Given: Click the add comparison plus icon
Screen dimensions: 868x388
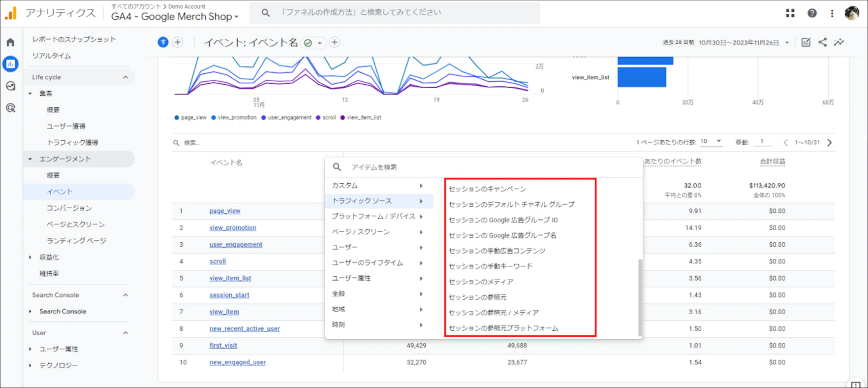Looking at the screenshot, I should click(x=178, y=42).
